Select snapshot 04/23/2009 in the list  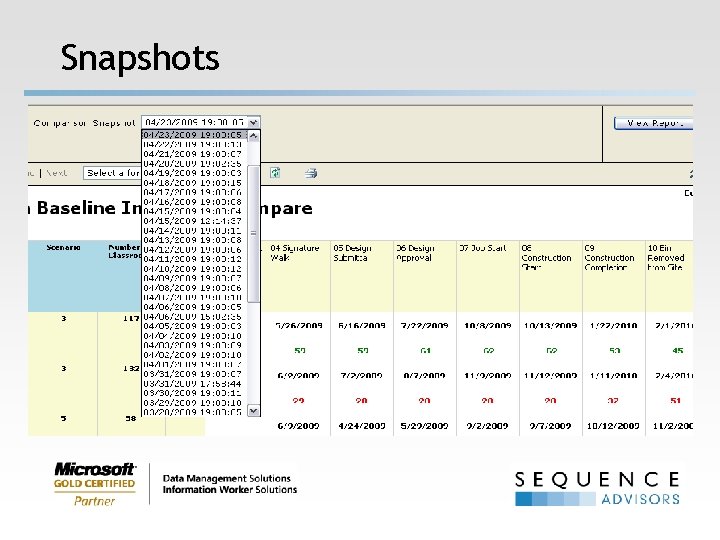195,135
